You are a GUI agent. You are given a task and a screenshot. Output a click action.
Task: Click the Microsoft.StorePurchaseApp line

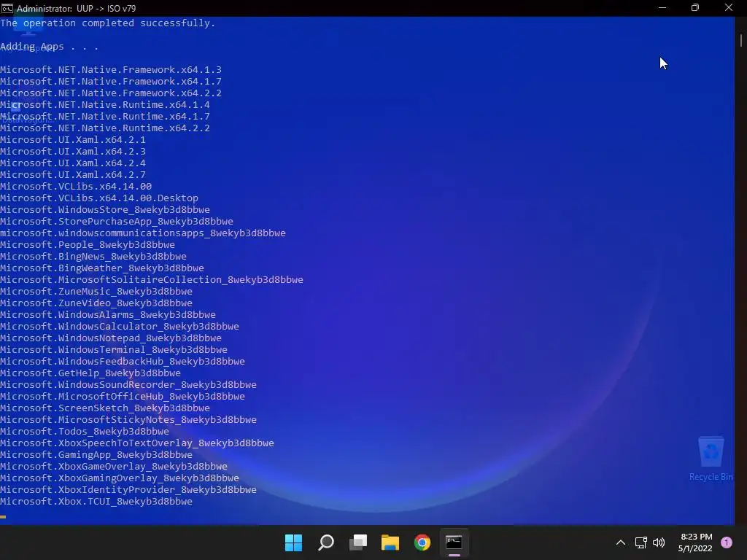tap(117, 222)
